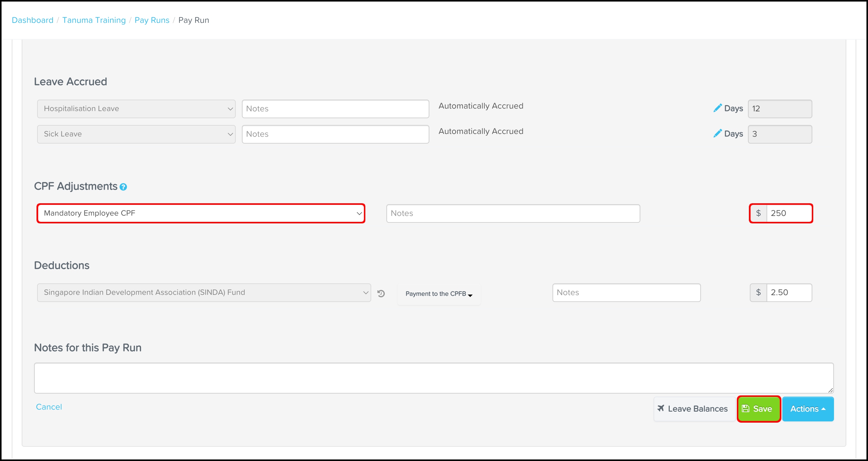The image size is (868, 461).
Task: Go to Dashboard breadcrumb link
Action: pos(32,20)
